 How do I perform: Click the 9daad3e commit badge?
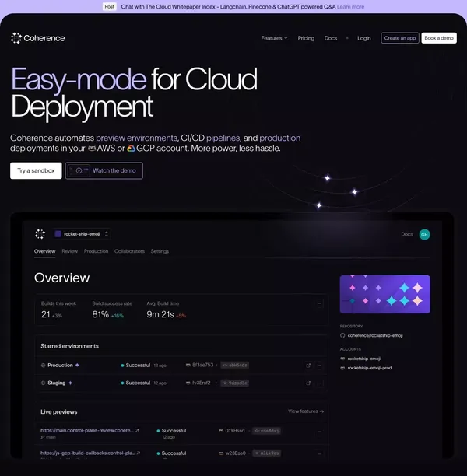point(235,383)
